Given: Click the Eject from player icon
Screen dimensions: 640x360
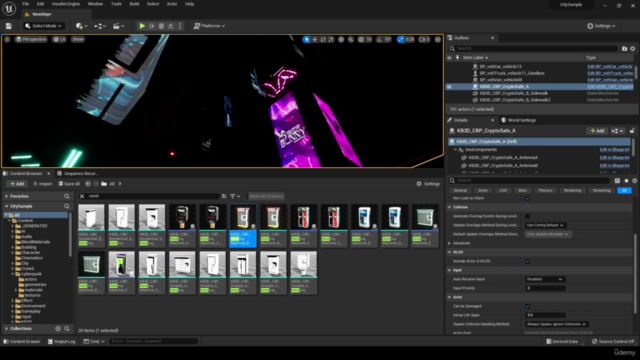Looking at the screenshot, I should pos(171,26).
